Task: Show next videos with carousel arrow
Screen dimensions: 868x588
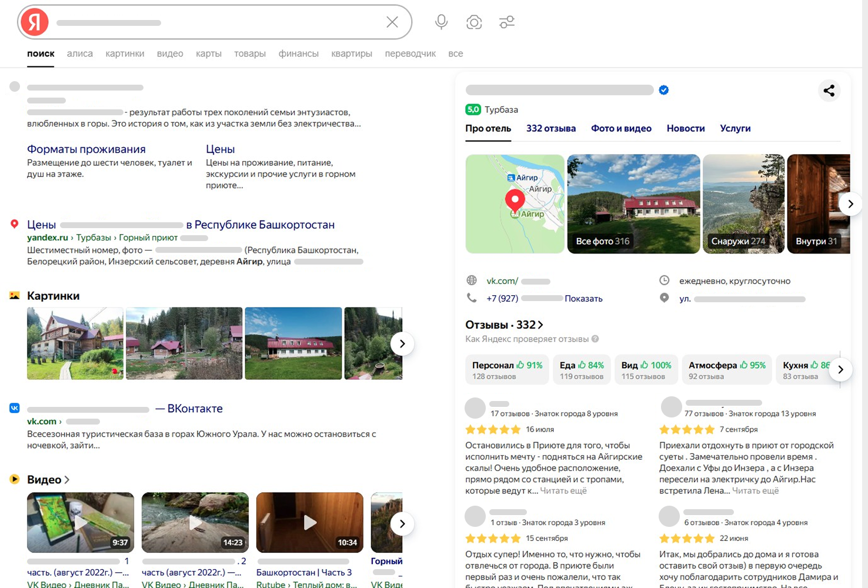Action: tap(402, 524)
